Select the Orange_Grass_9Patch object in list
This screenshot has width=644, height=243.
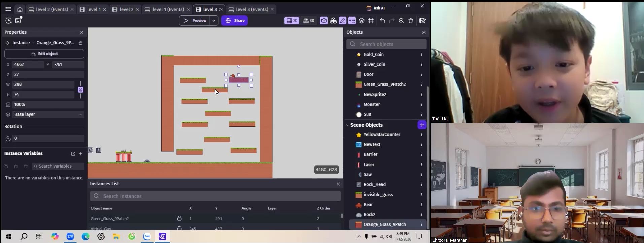(384, 224)
